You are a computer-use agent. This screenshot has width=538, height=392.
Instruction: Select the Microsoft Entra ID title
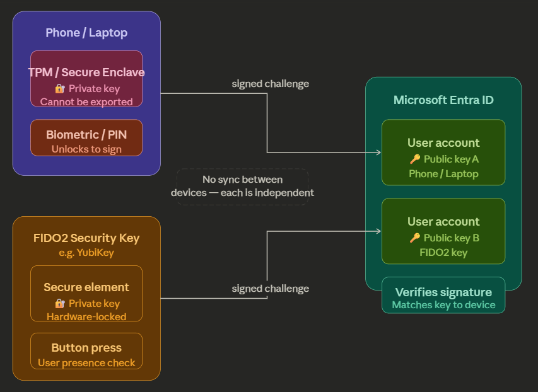tap(443, 100)
